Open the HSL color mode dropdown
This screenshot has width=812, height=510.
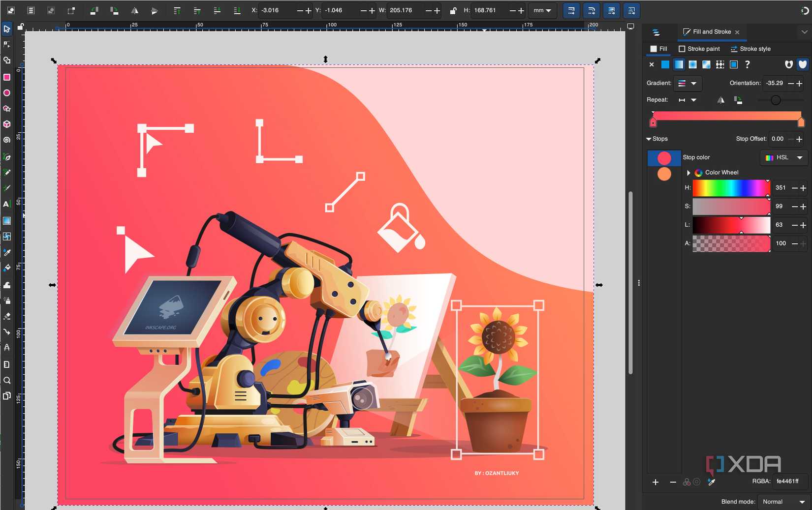[x=783, y=158]
